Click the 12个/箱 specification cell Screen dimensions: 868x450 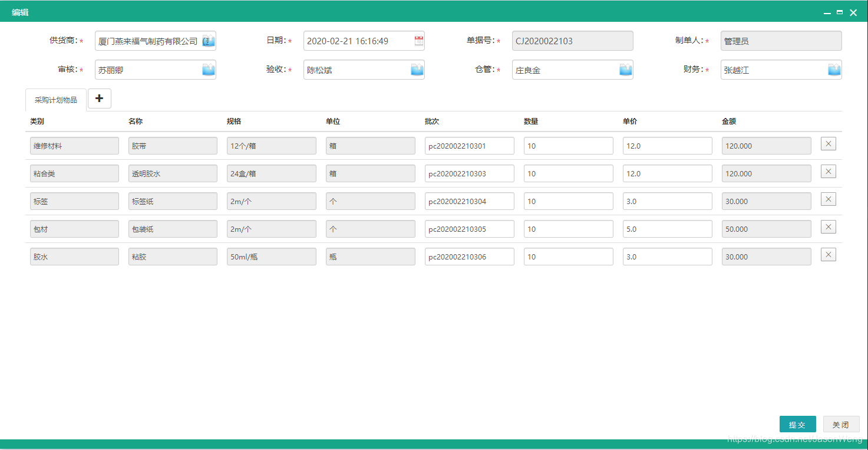(272, 146)
